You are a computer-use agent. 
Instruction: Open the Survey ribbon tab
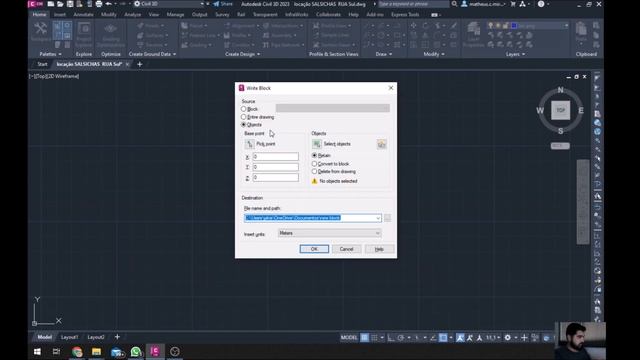coord(222,14)
